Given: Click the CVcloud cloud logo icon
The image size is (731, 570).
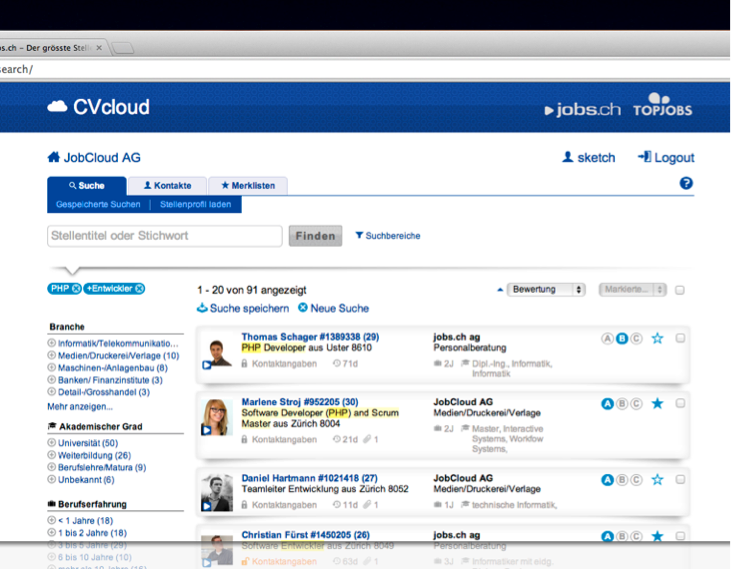Looking at the screenshot, I should (57, 107).
